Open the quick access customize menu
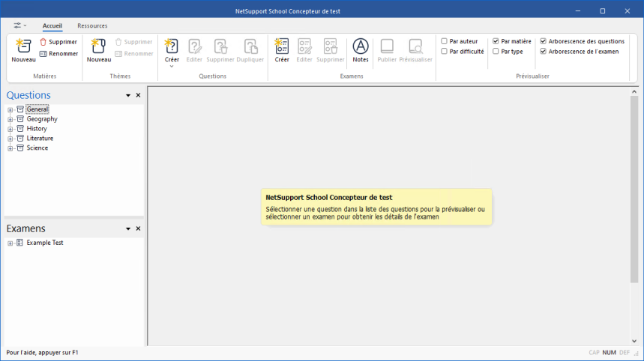This screenshot has width=644, height=361. (x=19, y=25)
